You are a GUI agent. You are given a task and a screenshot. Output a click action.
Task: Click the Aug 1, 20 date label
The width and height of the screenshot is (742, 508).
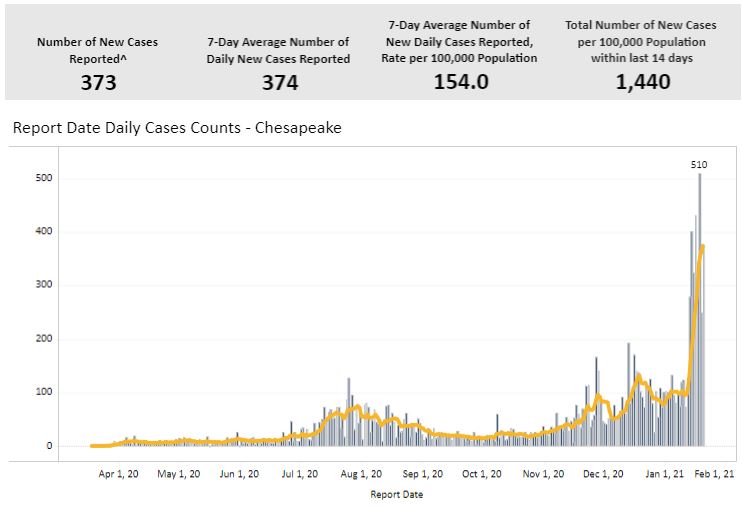pyautogui.click(x=361, y=476)
